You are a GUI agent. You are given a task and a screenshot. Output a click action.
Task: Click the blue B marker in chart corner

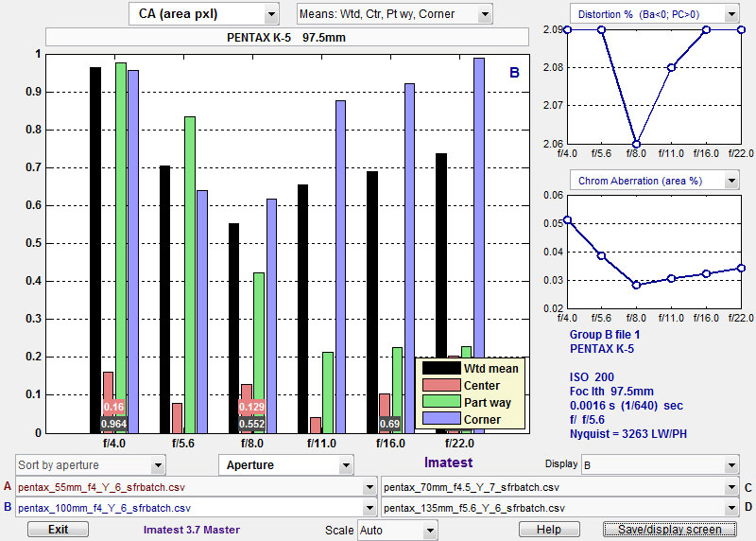pyautogui.click(x=514, y=73)
